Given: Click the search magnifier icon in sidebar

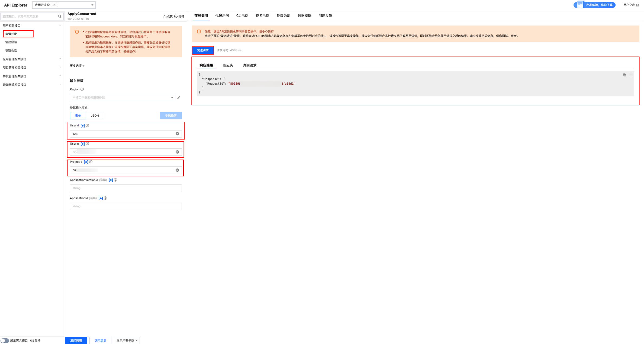Looking at the screenshot, I should tap(60, 16).
